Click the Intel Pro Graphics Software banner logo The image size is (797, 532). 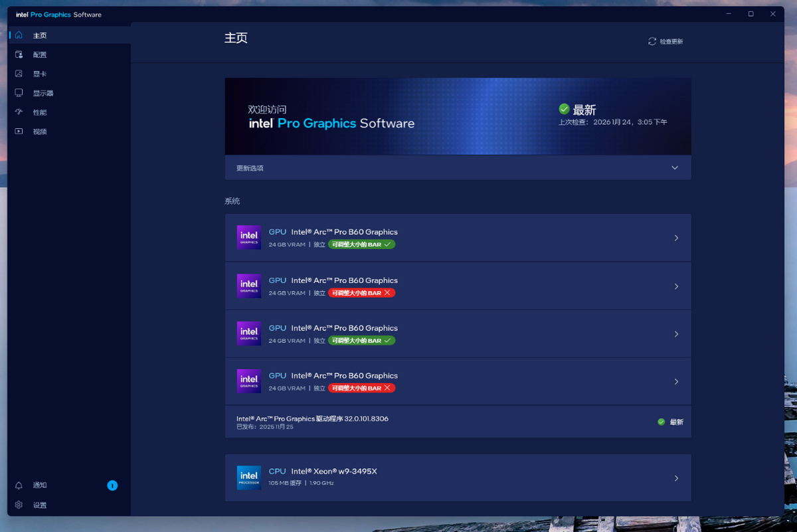coord(331,124)
